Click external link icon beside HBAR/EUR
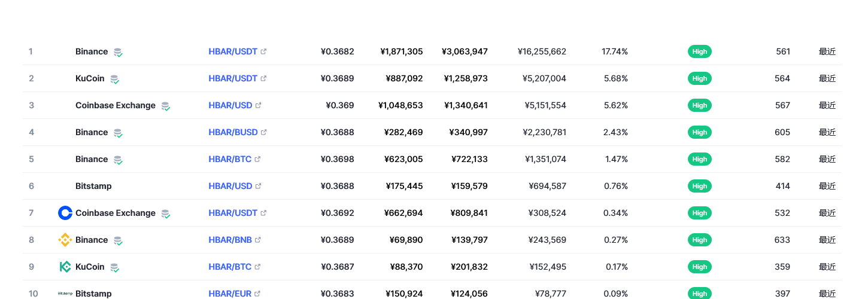 point(257,294)
